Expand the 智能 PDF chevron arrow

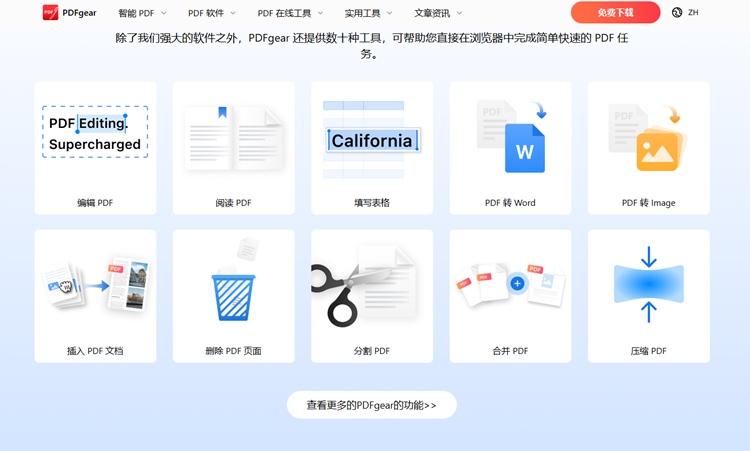pos(164,13)
